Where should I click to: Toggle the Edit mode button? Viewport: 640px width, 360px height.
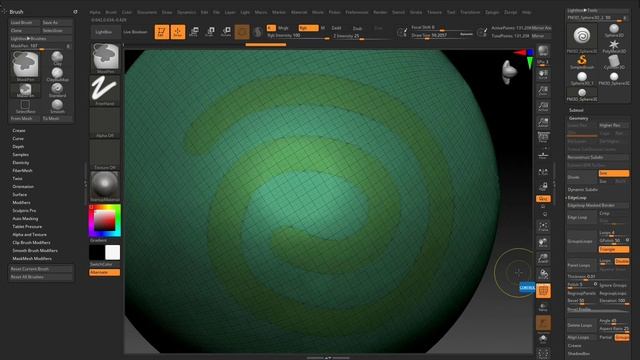(162, 32)
